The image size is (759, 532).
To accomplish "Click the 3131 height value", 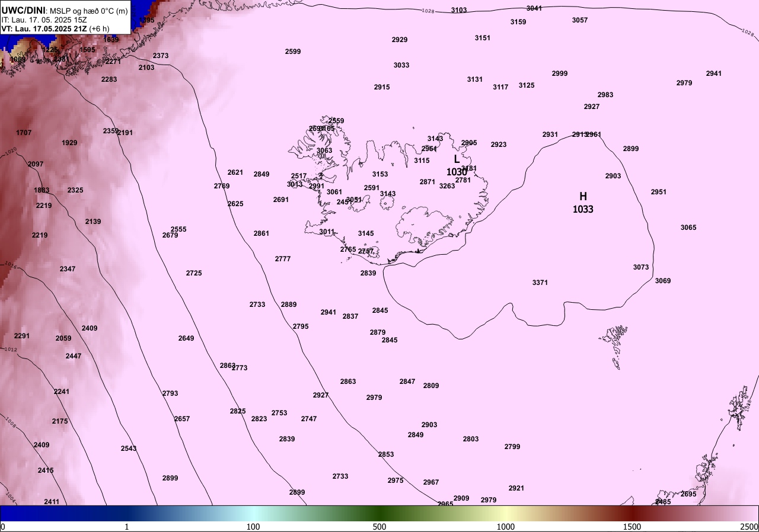I will click(x=475, y=79).
